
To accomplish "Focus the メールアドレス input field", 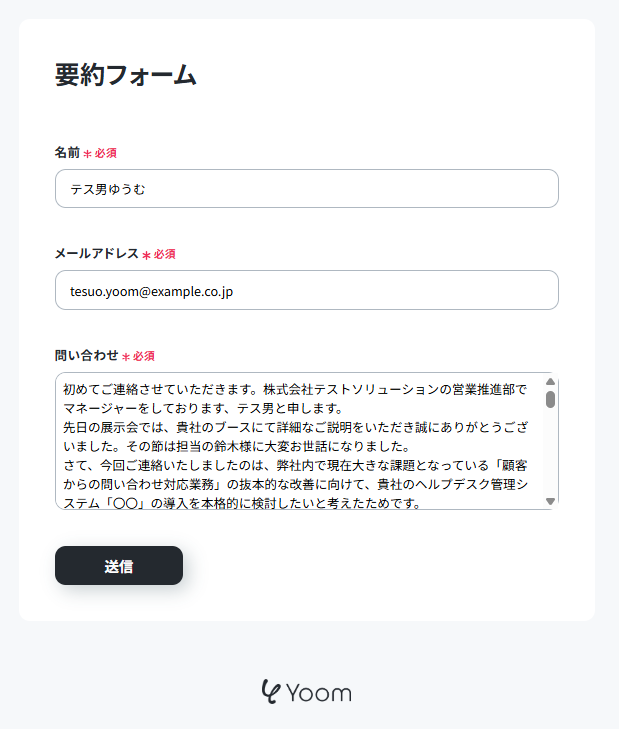I will tap(306, 290).
